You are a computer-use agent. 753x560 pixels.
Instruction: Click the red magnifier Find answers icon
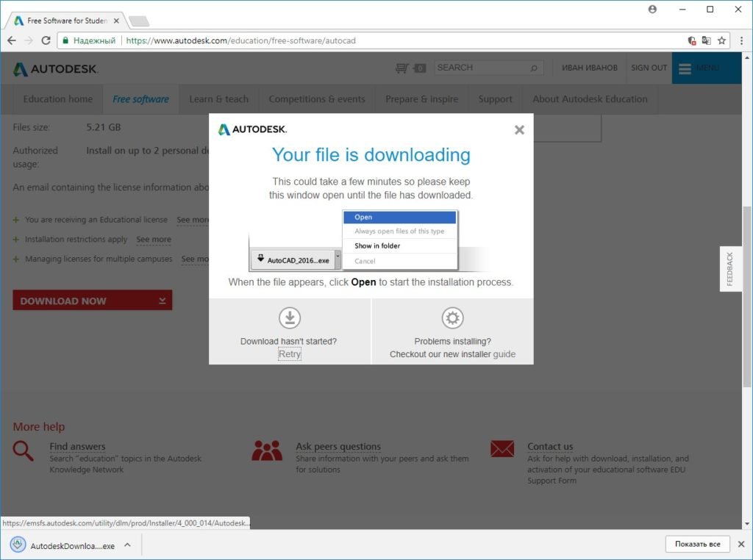click(23, 451)
